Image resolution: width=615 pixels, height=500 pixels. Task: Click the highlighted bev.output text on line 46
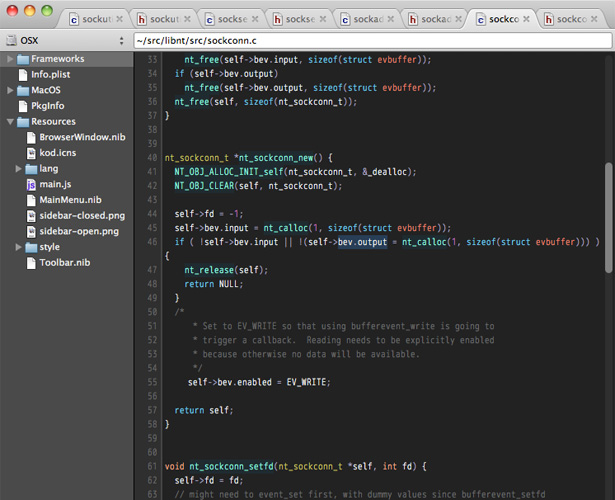click(362, 242)
